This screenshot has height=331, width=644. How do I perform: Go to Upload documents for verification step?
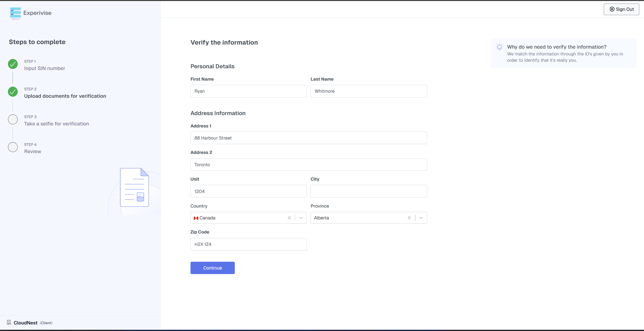(x=65, y=96)
